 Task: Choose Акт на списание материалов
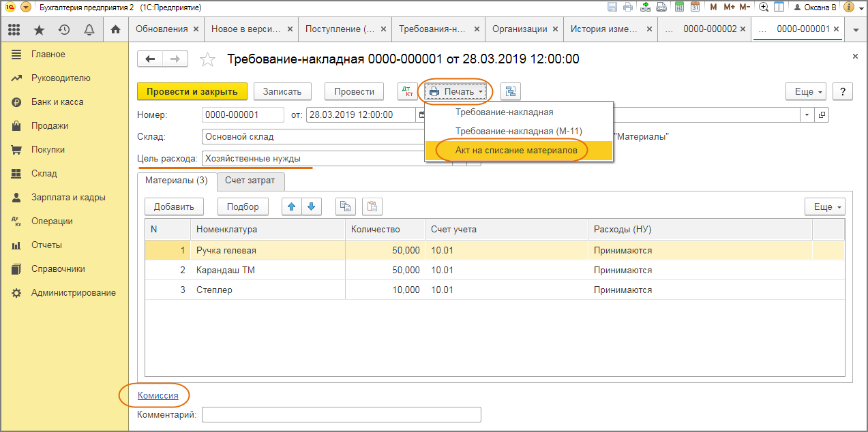click(519, 150)
